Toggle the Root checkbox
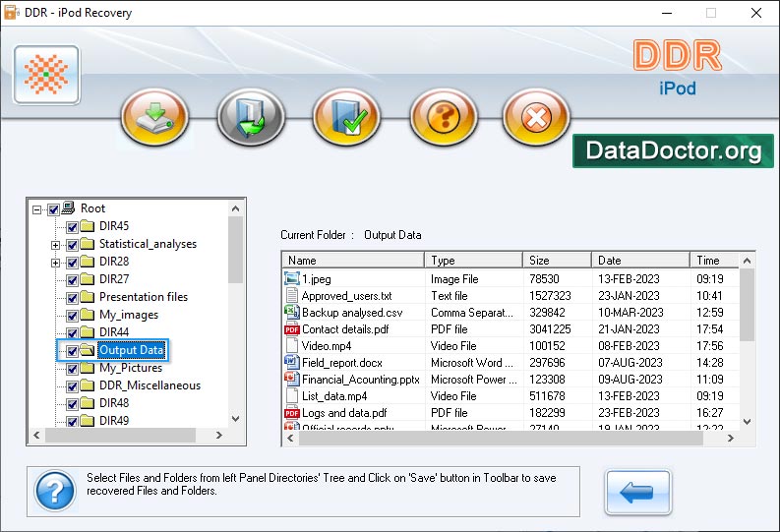 54,209
